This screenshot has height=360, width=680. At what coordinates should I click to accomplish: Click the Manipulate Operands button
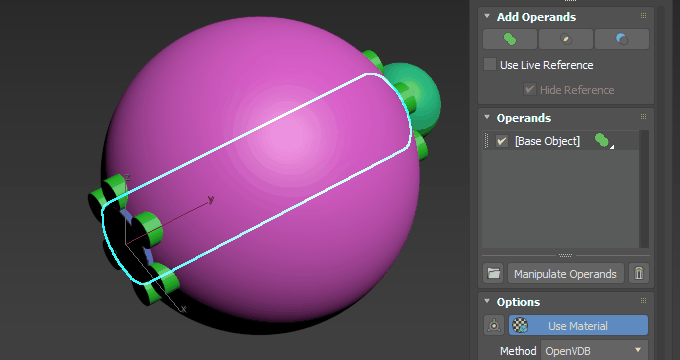coord(566,274)
